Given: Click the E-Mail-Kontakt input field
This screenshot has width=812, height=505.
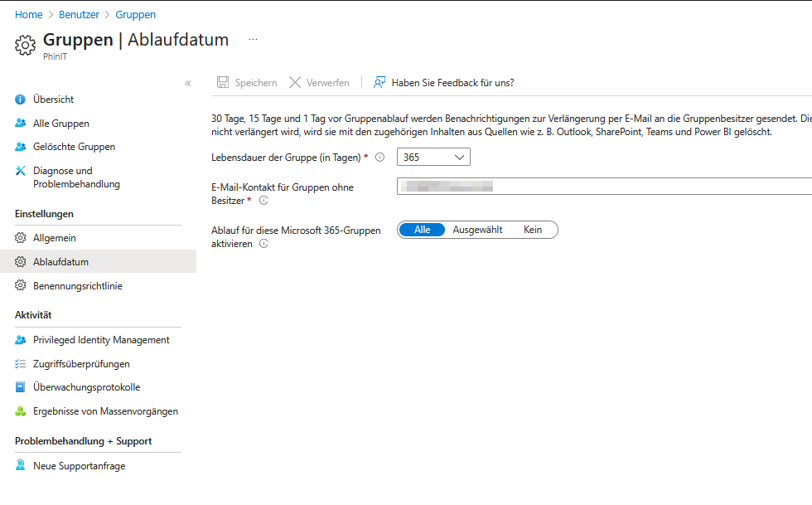Looking at the screenshot, I should click(x=539, y=185).
